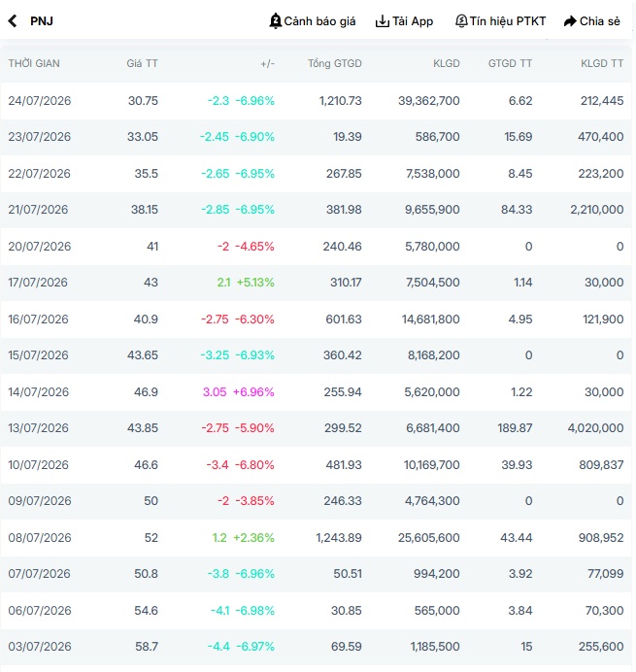Click the Tải App label
The height and width of the screenshot is (672, 636).
coord(413,21)
